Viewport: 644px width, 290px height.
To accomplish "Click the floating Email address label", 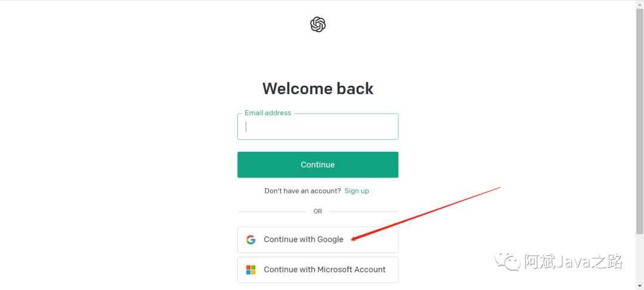I will 268,113.
